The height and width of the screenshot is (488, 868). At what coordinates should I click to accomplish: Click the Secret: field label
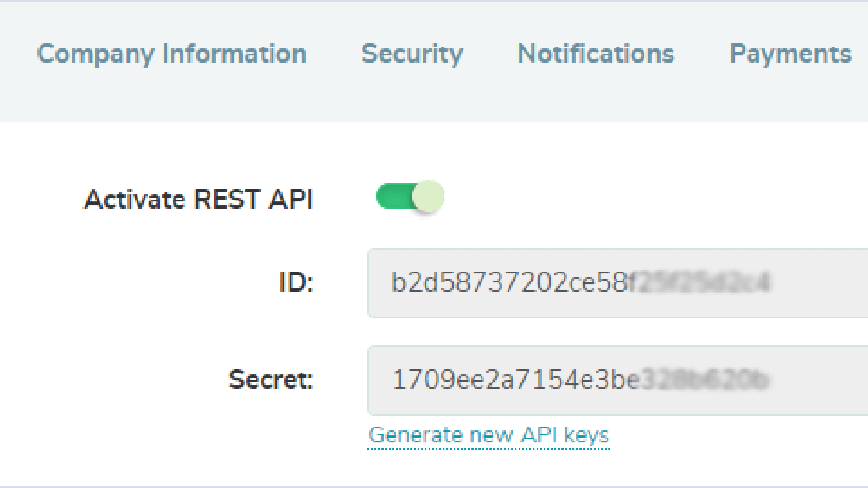[271, 379]
